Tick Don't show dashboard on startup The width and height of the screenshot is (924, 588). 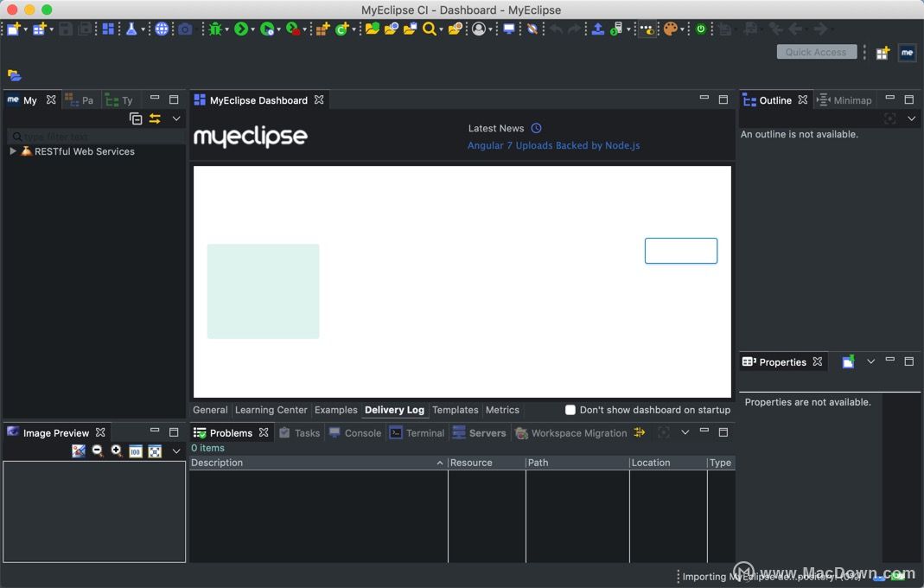pos(570,410)
